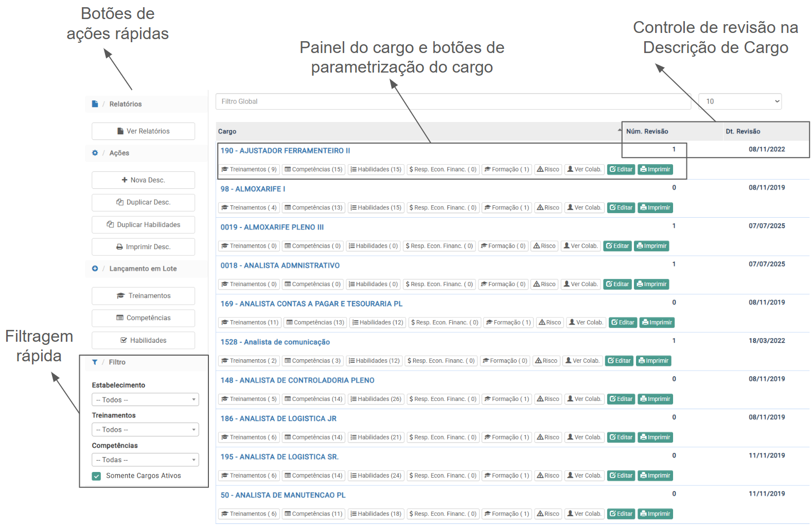
Task: Open Formação (1) for ANALISTA DE LOGISTICA JR
Action: point(506,437)
